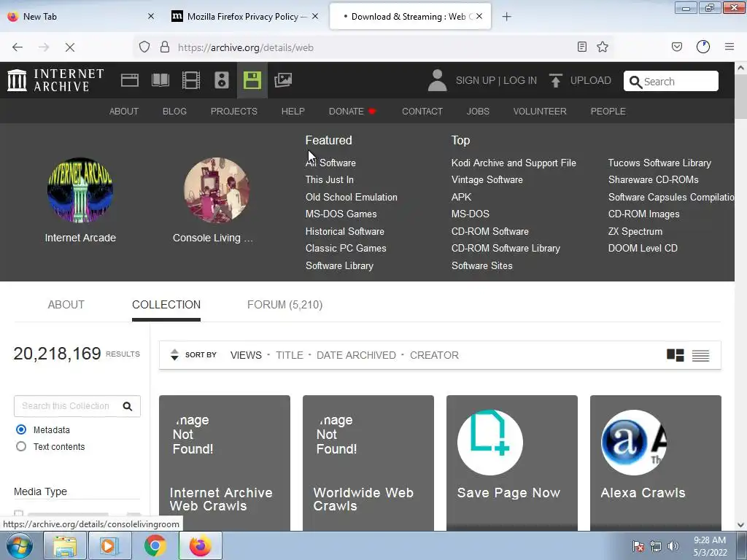747x560 pixels.
Task: Open the COLLECTION tab
Action: 166,305
